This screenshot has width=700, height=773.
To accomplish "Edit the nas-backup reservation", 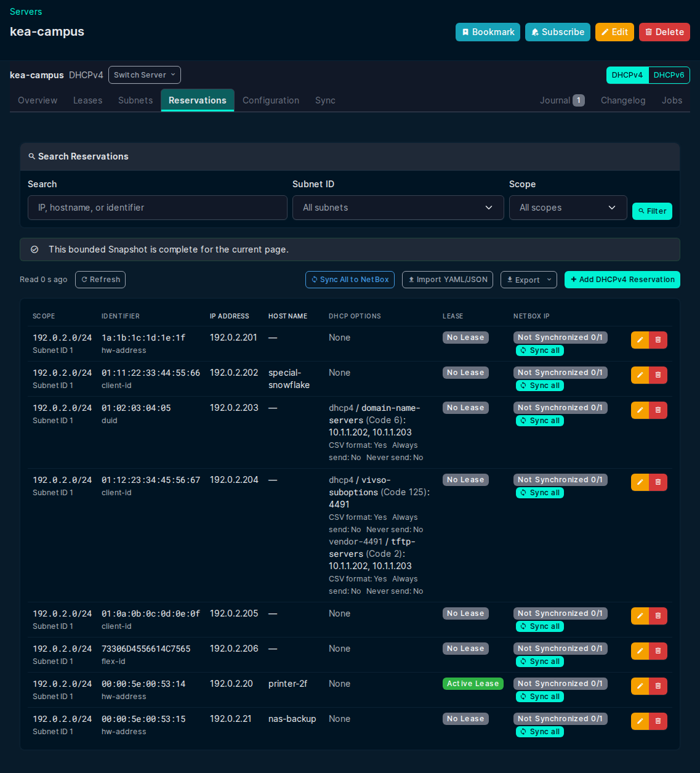I will (640, 721).
